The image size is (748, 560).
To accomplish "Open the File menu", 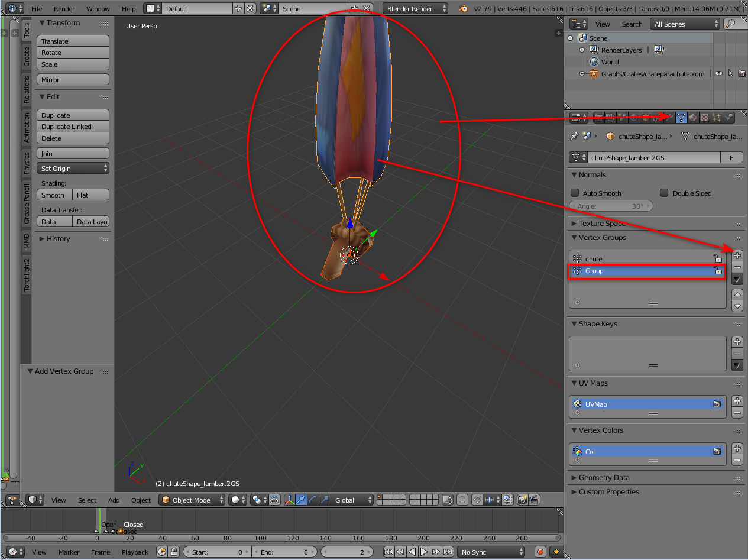I will click(x=37, y=9).
